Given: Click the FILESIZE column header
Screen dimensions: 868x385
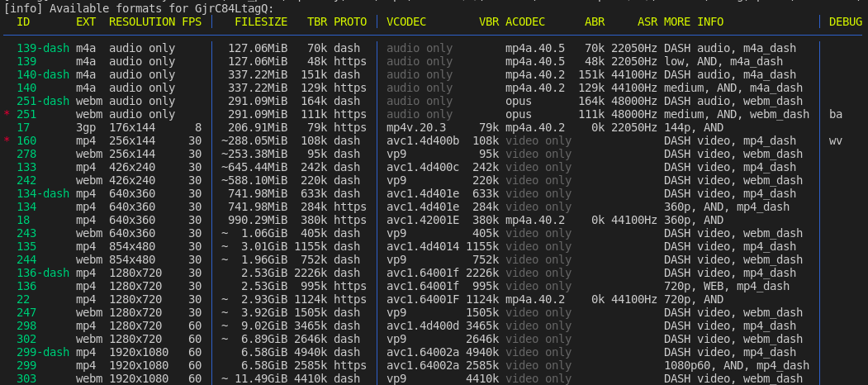Looking at the screenshot, I should click(261, 21).
